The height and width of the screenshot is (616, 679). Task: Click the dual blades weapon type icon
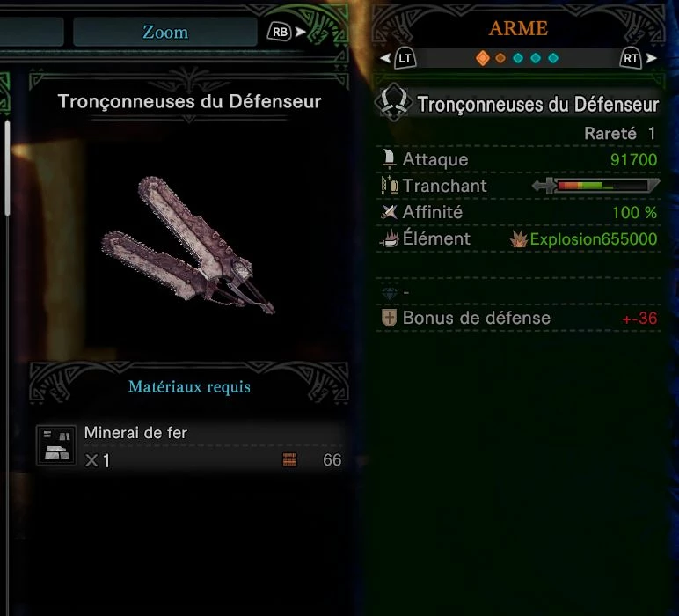[x=393, y=103]
